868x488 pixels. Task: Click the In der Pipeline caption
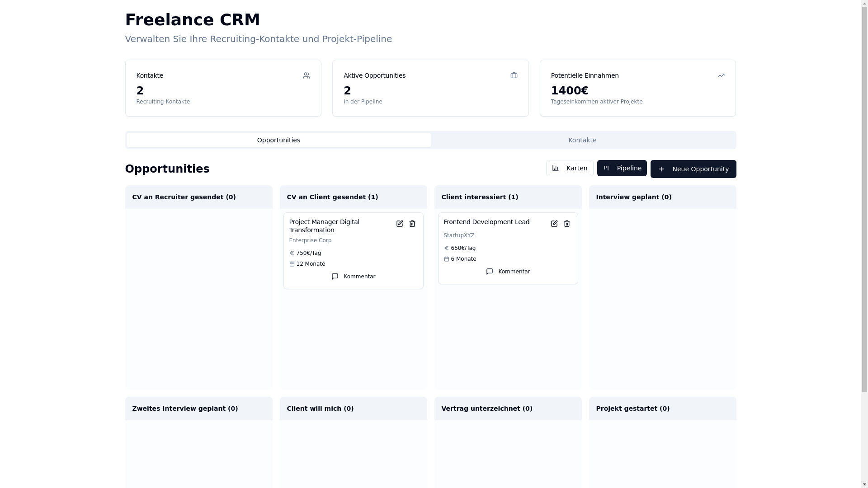(363, 102)
